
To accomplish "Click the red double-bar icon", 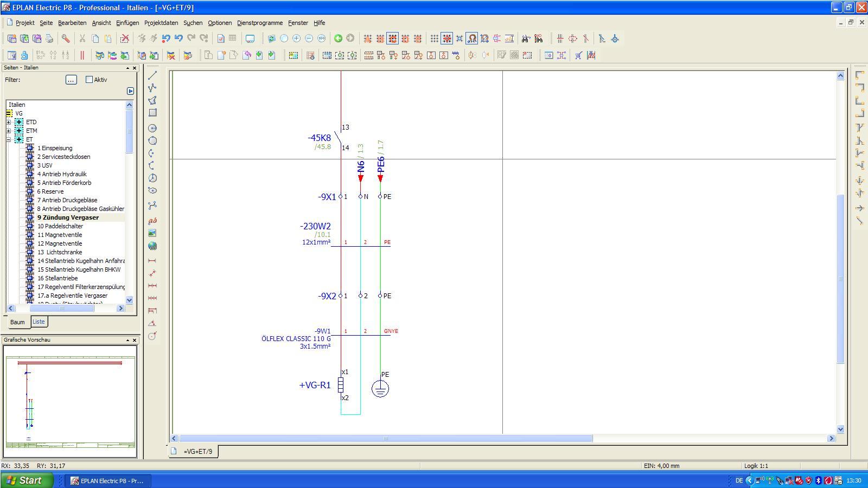I will 82,55.
